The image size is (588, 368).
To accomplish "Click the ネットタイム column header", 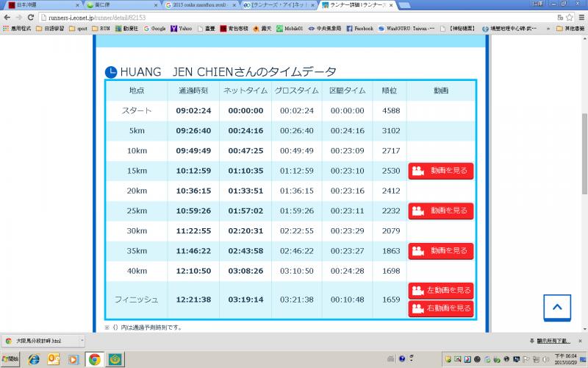I will (x=245, y=91).
